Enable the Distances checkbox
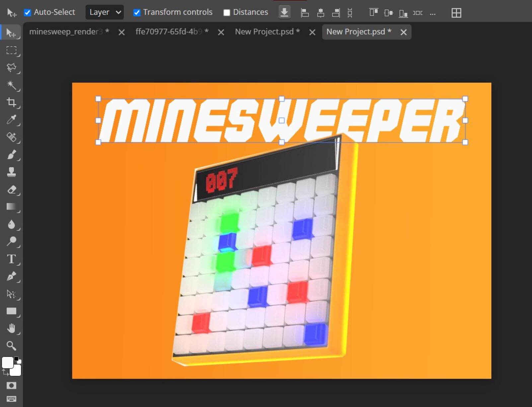This screenshot has width=532, height=407. 227,13
